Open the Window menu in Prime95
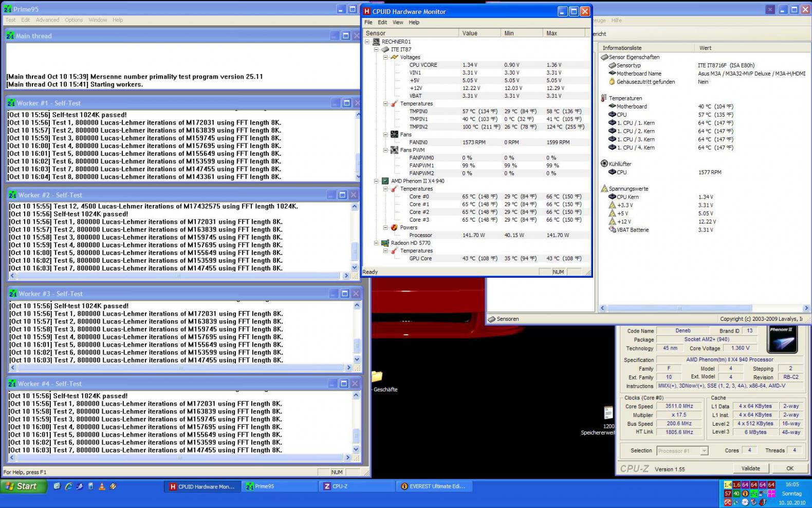The height and width of the screenshot is (508, 812). pos(98,20)
